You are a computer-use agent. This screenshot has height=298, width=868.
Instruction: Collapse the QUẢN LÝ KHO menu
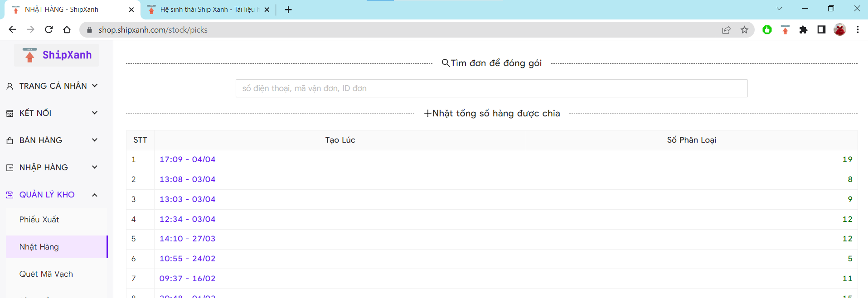(53, 195)
